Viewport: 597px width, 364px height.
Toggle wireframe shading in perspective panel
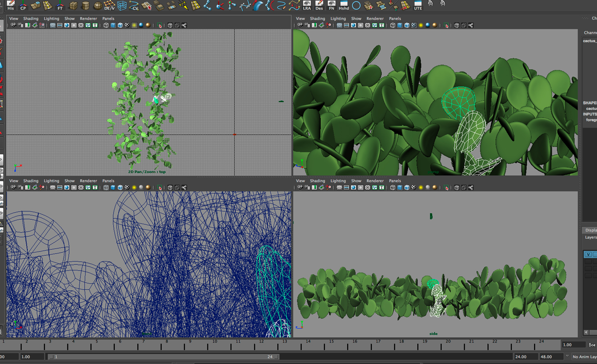393,25
